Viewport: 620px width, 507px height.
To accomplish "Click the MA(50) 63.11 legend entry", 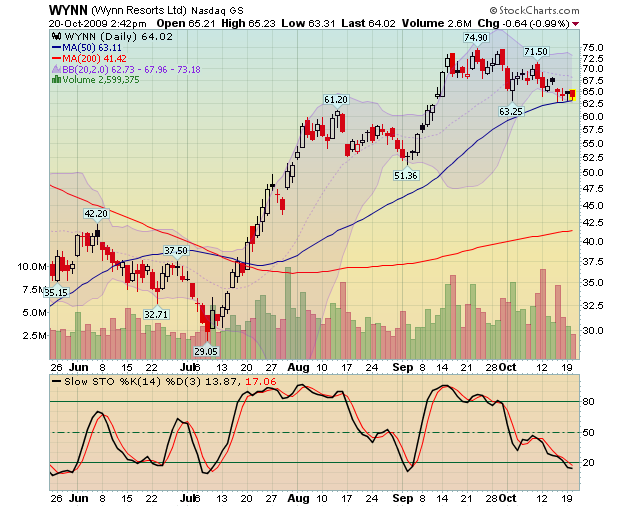I will 87,48.
